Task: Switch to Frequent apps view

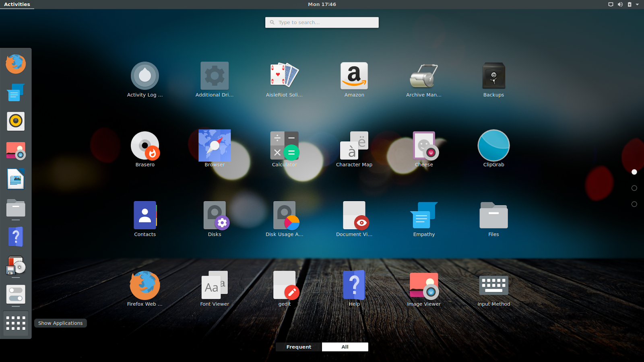Action: 299,347
